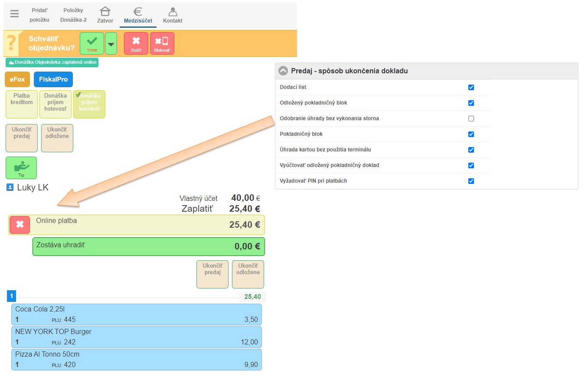Approve the order with green checkmark

click(x=92, y=43)
